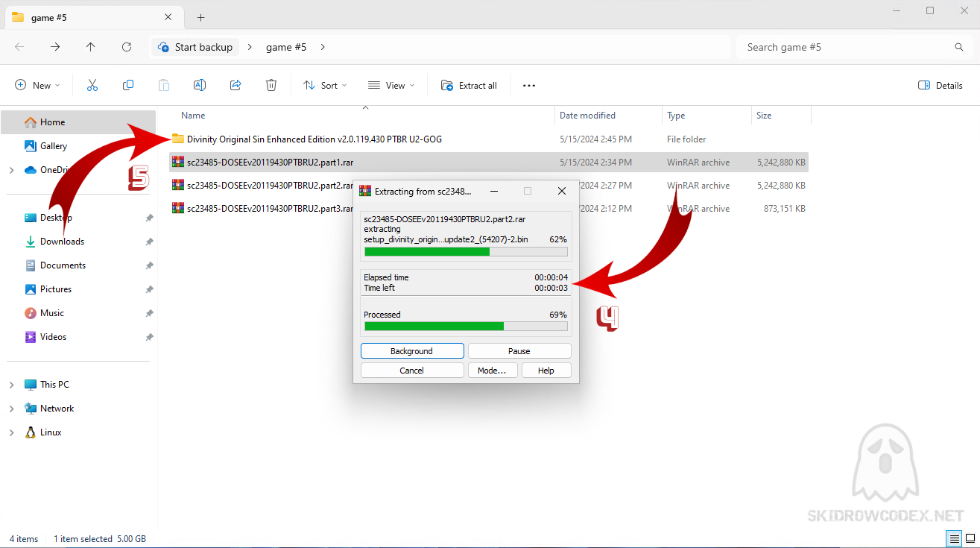Click the Refresh icon in navigation bar
This screenshot has height=548, width=980.
[127, 47]
